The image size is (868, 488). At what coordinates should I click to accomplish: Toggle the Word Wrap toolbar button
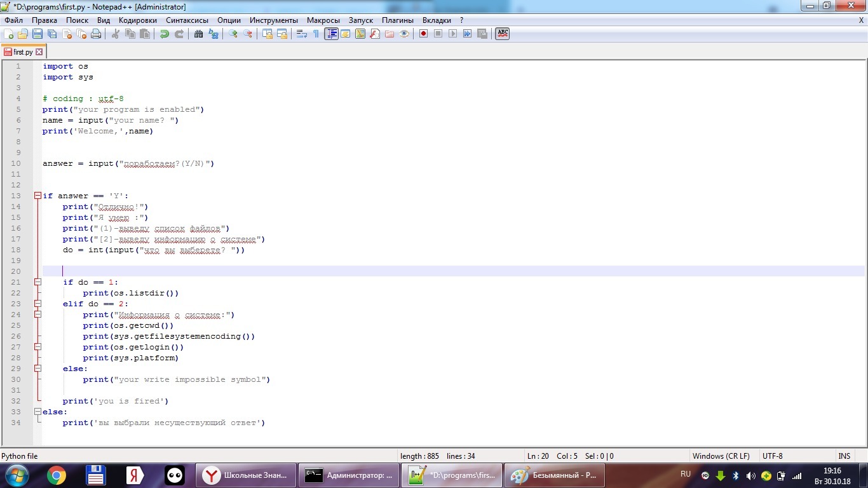(302, 34)
